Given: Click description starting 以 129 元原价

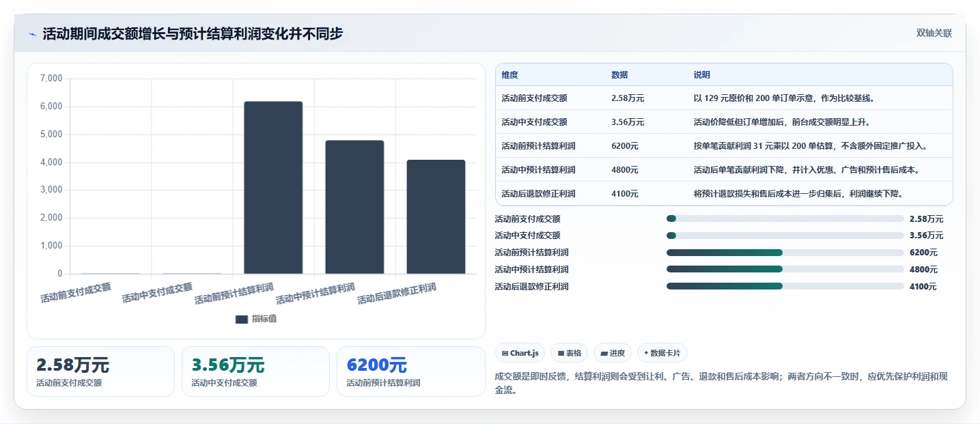Looking at the screenshot, I should click(784, 98).
